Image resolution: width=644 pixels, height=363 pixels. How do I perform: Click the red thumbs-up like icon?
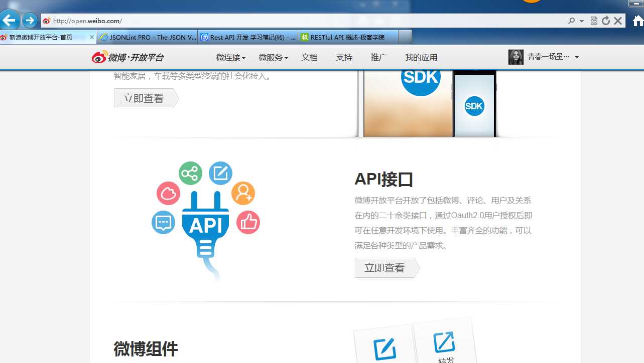pos(248,222)
